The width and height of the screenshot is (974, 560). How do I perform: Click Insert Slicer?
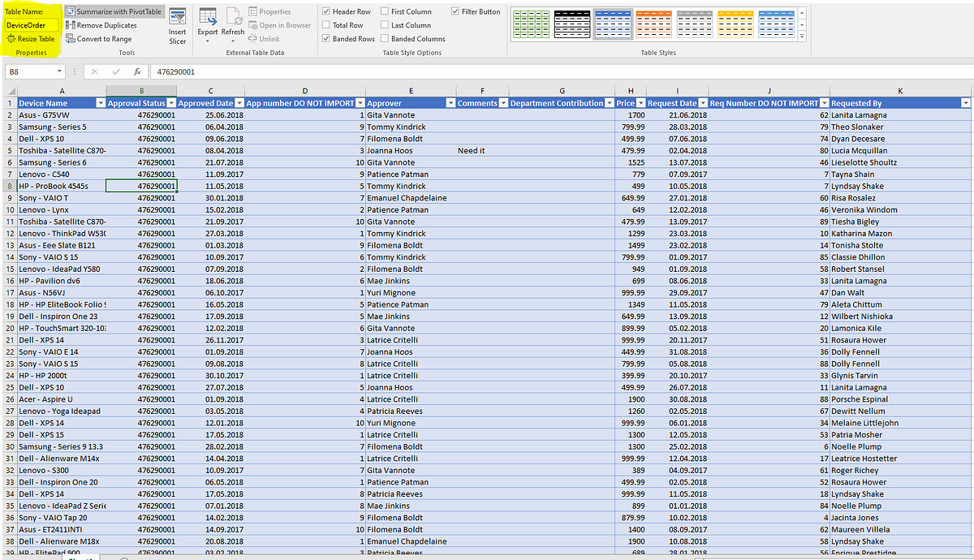(x=179, y=24)
